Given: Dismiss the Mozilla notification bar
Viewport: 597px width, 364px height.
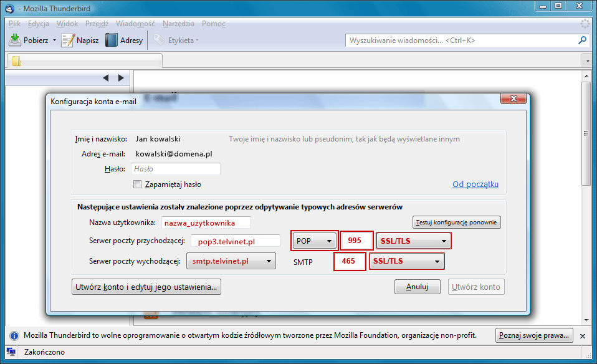Looking at the screenshot, I should point(583,336).
